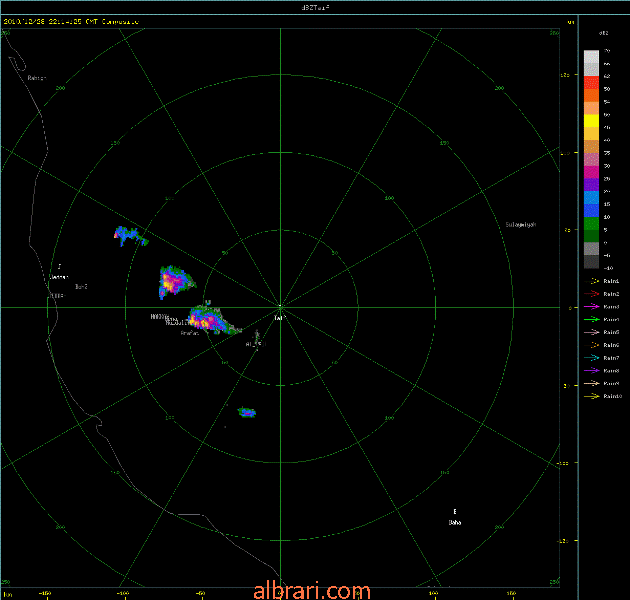The width and height of the screenshot is (630, 600).
Task: Select the Rain10 legend label
Action: [613, 396]
